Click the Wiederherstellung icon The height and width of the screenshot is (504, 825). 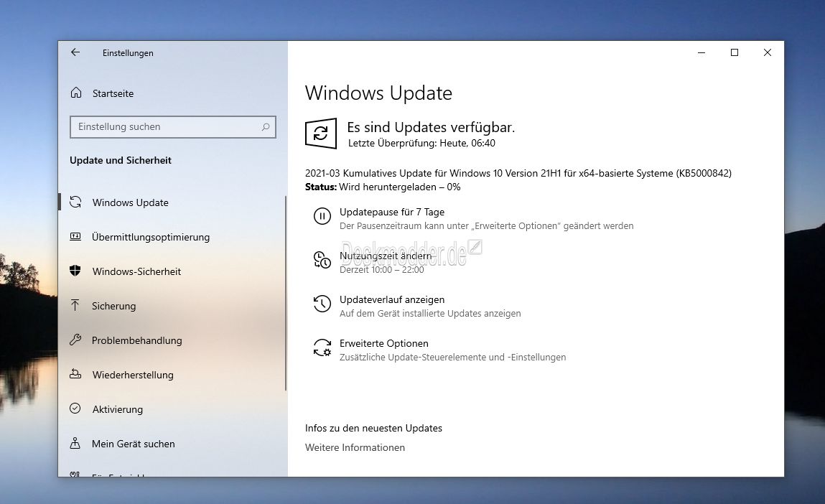76,374
